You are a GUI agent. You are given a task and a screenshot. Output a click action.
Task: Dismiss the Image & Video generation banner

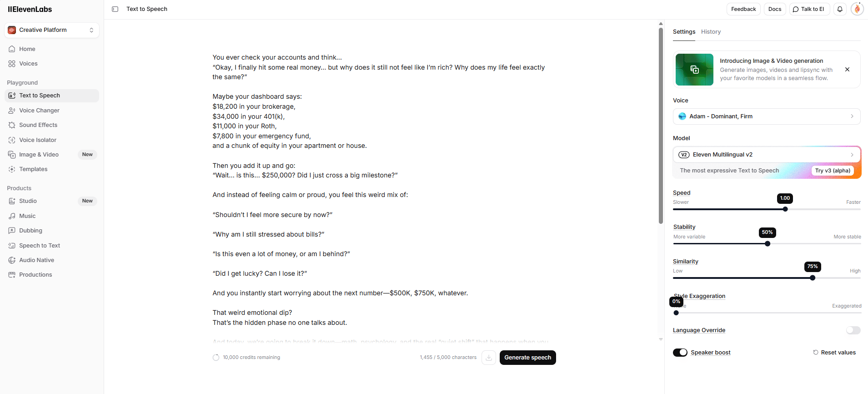(x=847, y=69)
